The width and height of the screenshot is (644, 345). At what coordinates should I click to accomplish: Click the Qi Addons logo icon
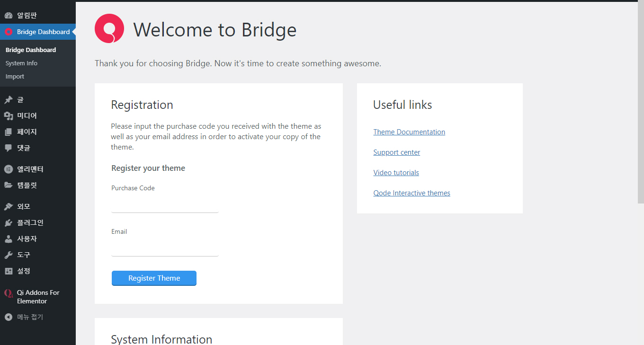coord(9,293)
